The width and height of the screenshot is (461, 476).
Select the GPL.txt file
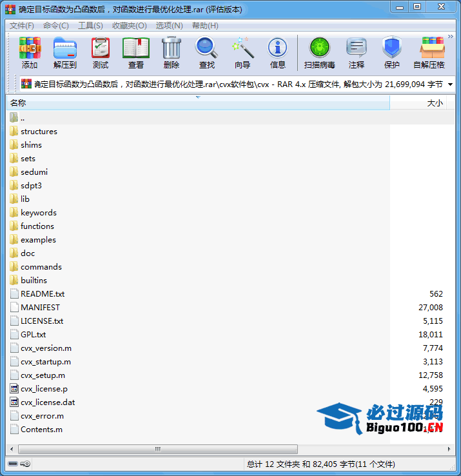click(x=33, y=335)
